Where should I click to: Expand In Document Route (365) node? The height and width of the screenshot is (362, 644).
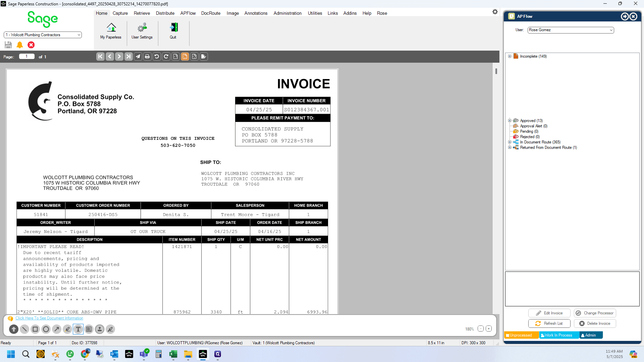[509, 142]
